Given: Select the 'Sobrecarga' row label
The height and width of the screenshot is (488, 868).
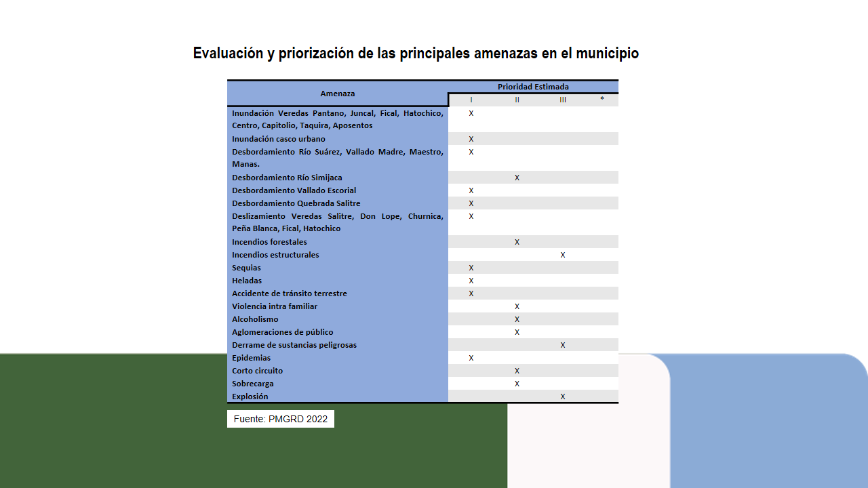Looking at the screenshot, I should click(253, 384).
